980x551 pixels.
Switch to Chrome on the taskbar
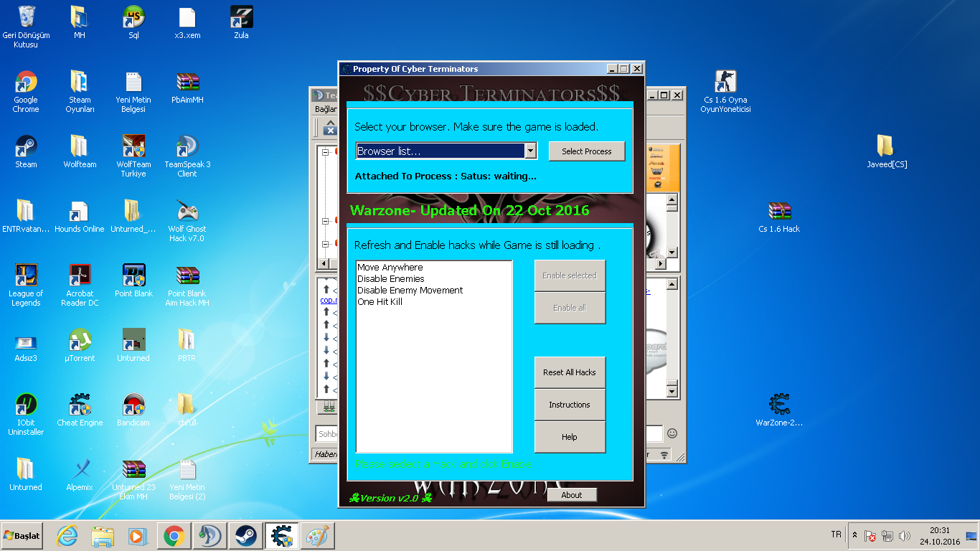[174, 536]
